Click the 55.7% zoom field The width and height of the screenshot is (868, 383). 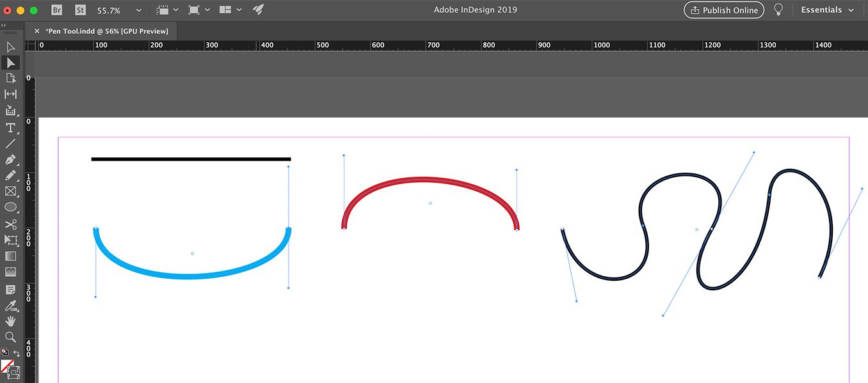tap(109, 10)
